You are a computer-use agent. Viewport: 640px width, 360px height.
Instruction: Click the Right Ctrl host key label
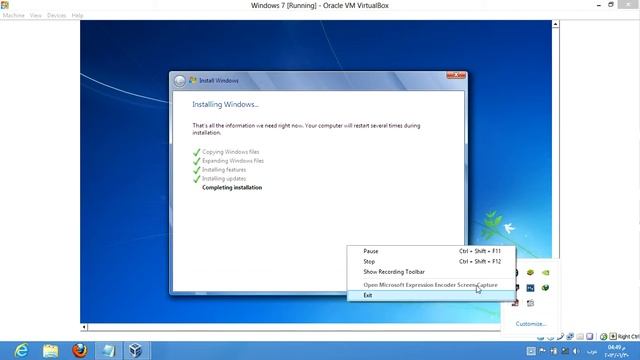(629, 337)
